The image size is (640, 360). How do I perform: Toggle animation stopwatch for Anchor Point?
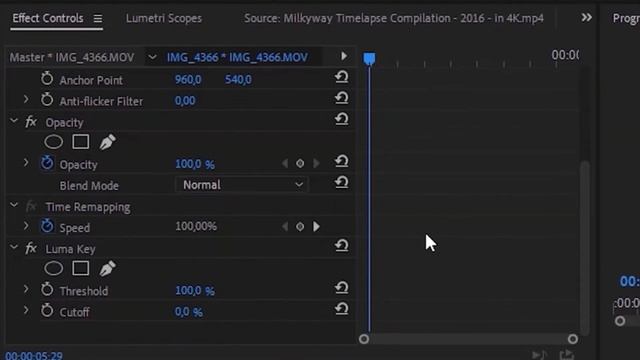pyautogui.click(x=47, y=78)
